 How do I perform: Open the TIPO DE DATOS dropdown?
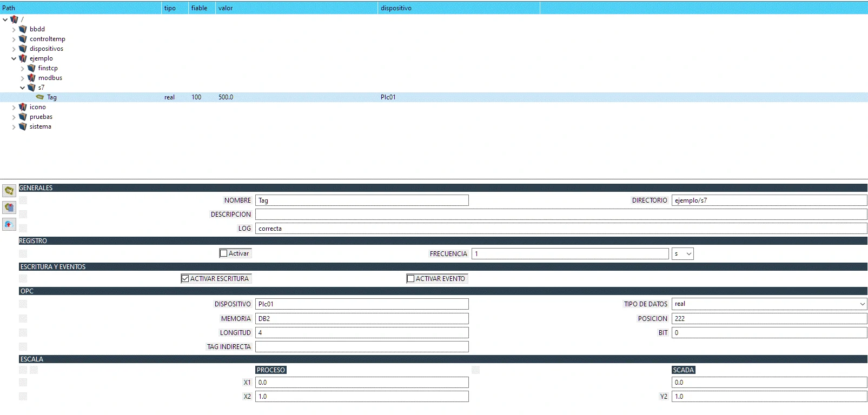pos(768,304)
